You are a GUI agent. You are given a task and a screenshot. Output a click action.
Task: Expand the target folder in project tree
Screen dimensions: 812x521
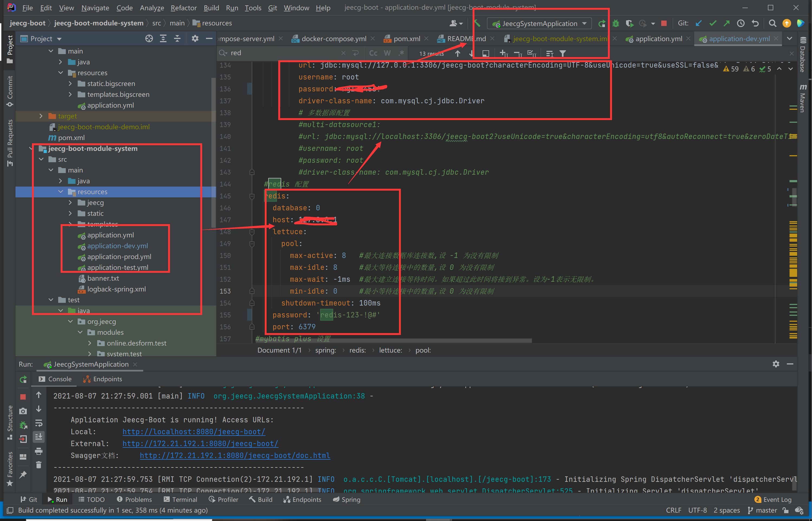41,116
